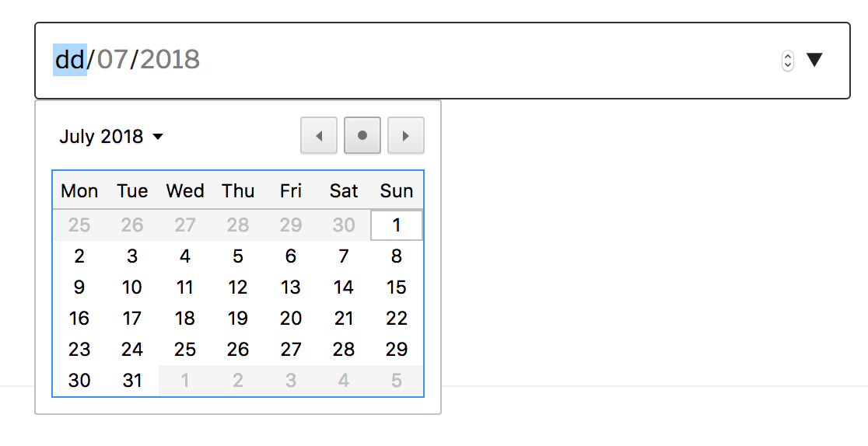Viewport: 868px width, 446px height.
Task: Click the today dot button
Action: [x=362, y=136]
